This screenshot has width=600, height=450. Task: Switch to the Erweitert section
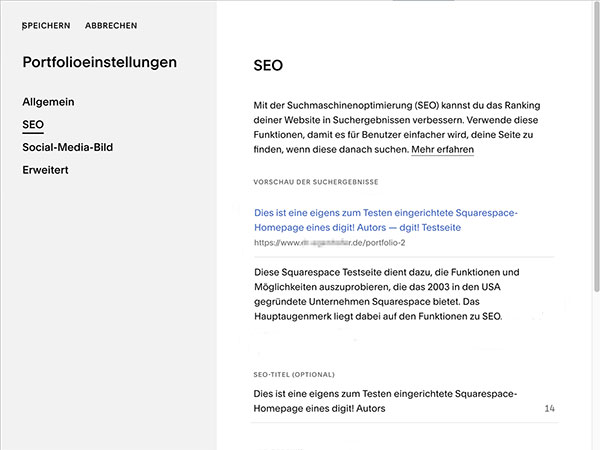coord(45,170)
